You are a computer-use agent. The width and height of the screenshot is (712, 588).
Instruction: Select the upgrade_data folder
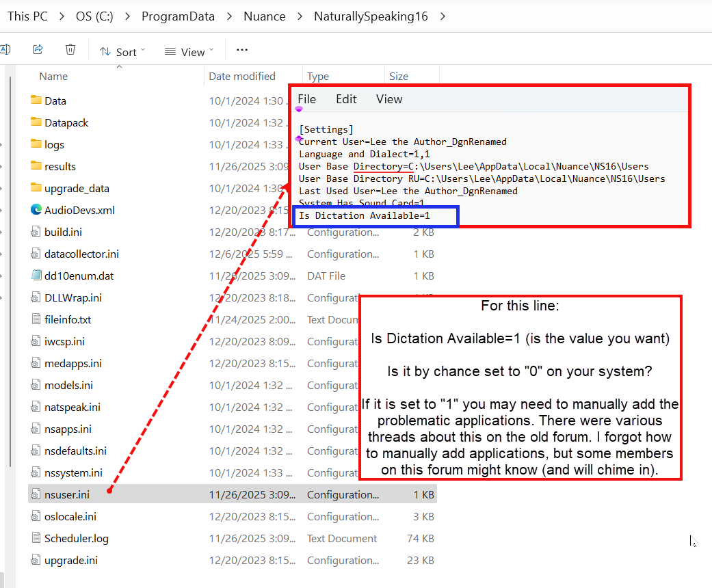(x=77, y=188)
